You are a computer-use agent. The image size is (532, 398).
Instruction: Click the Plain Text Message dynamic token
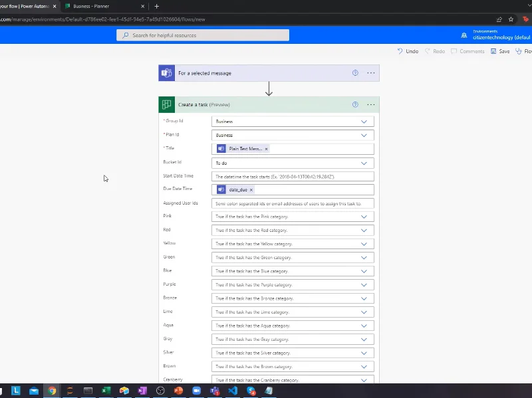click(x=241, y=149)
